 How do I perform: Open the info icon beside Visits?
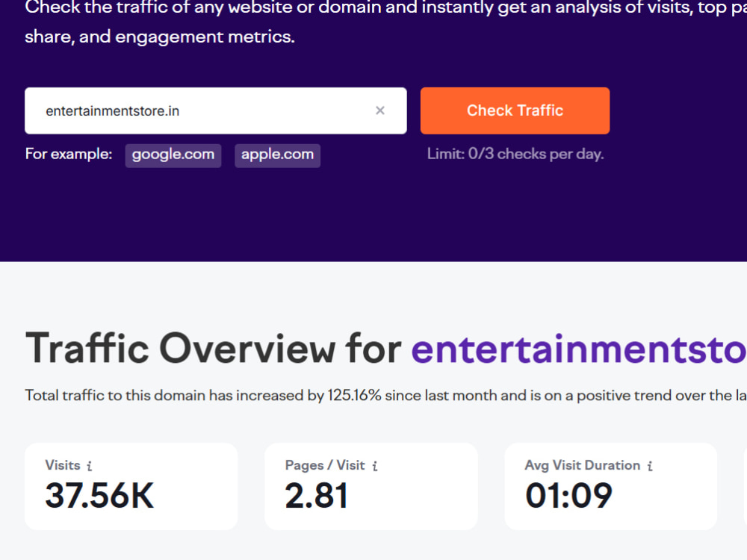click(x=90, y=466)
